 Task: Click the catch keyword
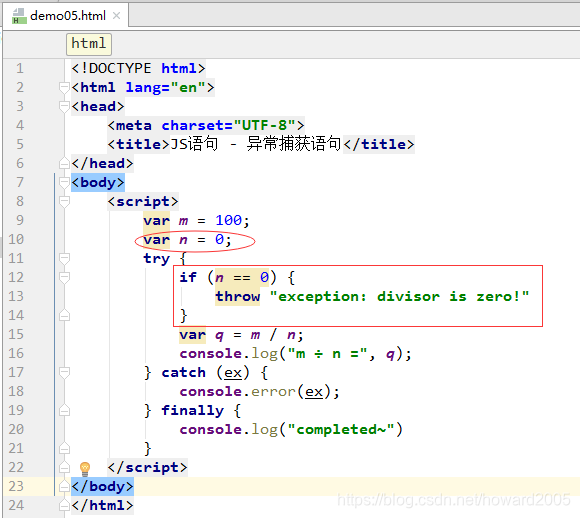click(183, 373)
